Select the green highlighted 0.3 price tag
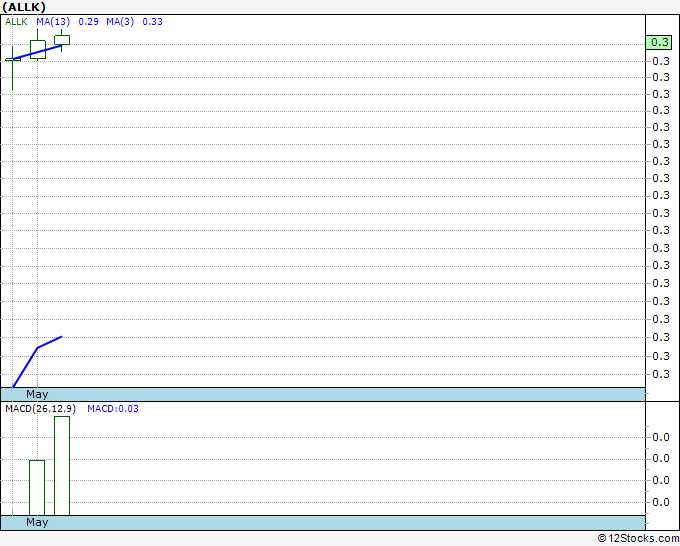This screenshot has height=546, width=680. [659, 42]
